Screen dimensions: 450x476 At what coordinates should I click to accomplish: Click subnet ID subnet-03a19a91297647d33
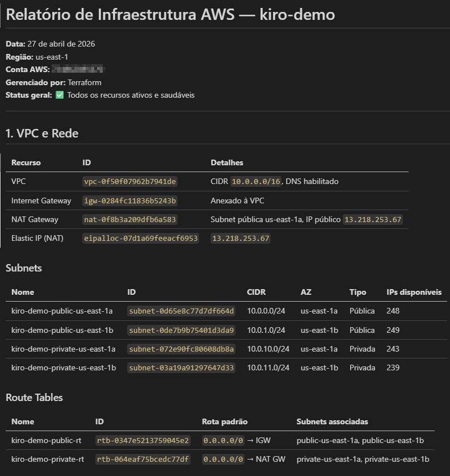(182, 368)
